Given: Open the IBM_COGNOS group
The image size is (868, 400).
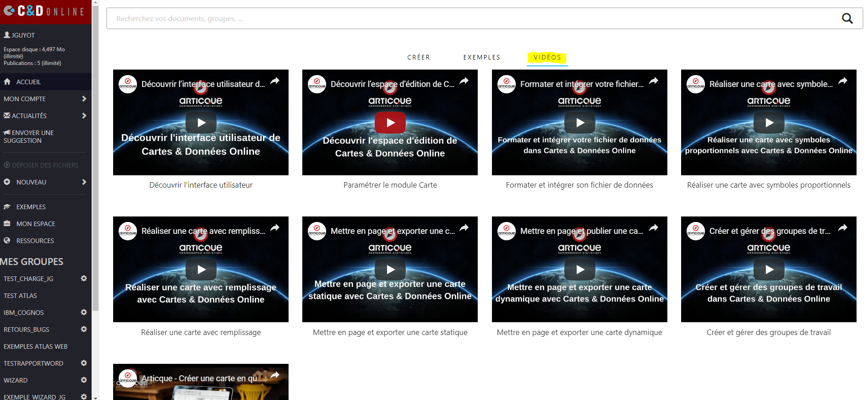Looking at the screenshot, I should pyautogui.click(x=24, y=312).
